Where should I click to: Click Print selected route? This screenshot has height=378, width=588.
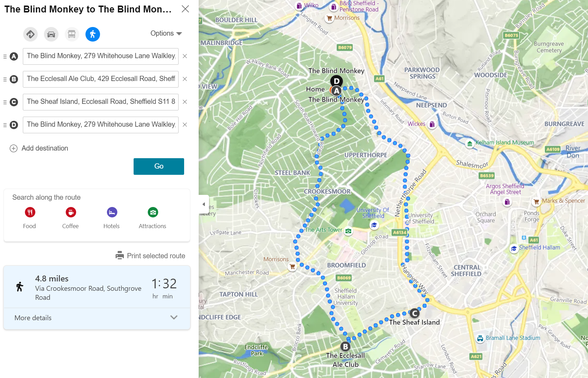pyautogui.click(x=150, y=256)
